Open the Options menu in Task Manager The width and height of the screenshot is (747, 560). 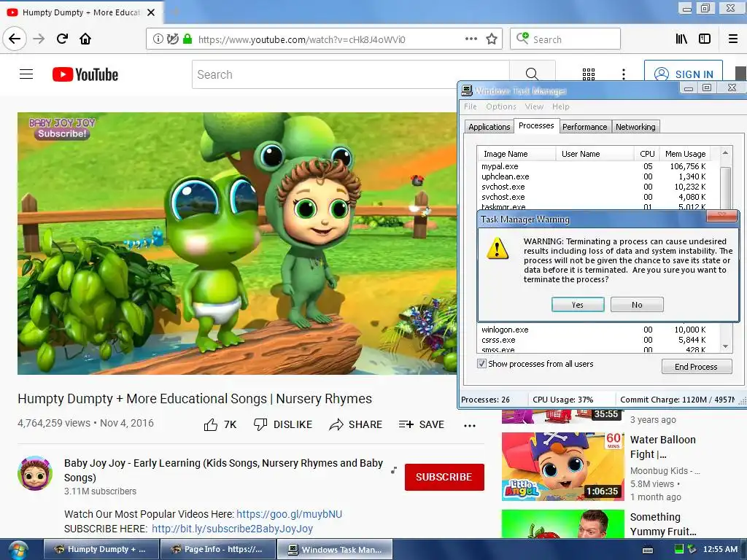point(501,106)
